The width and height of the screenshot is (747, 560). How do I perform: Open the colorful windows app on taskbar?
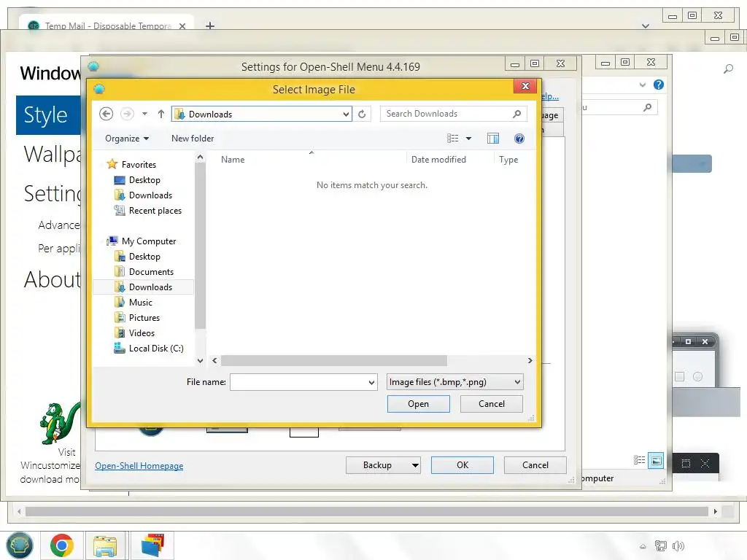pos(152,545)
